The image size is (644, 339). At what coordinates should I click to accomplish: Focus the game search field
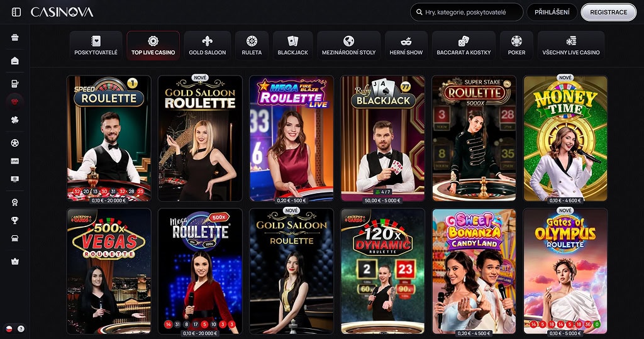tap(467, 13)
